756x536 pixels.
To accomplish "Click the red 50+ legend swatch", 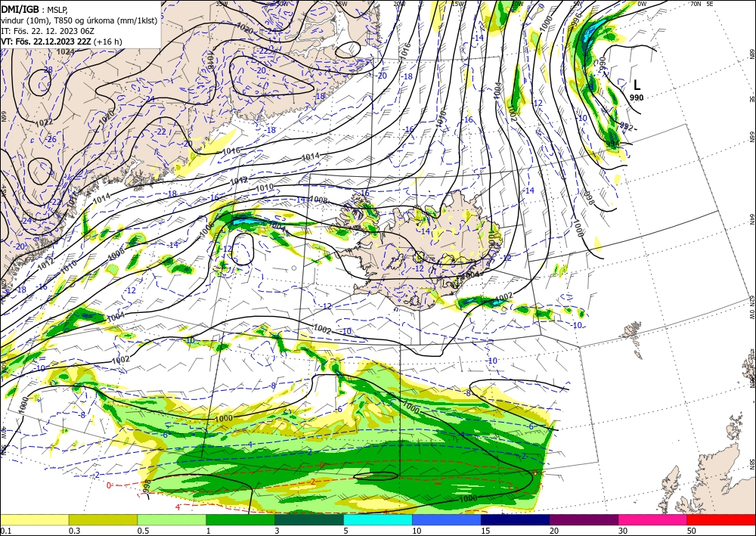I will [x=721, y=519].
